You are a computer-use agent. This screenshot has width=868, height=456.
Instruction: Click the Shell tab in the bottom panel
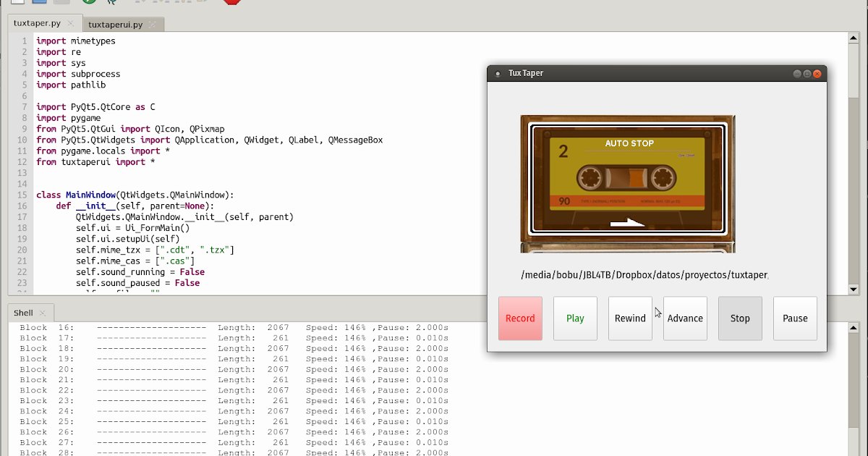click(x=23, y=312)
